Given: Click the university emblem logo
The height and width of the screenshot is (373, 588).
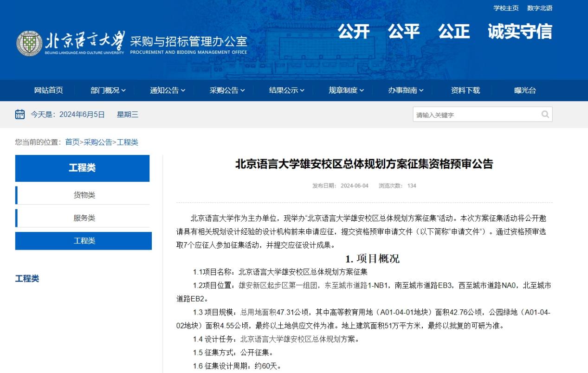Looking at the screenshot, I should point(29,44).
